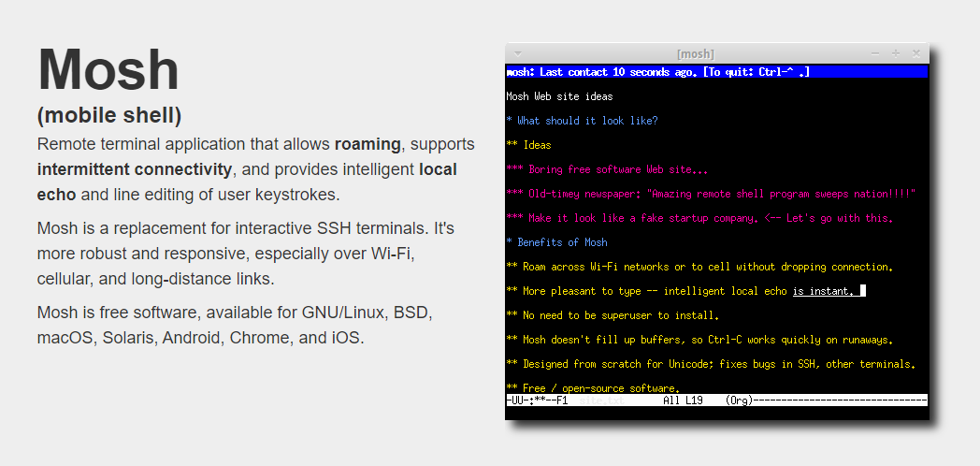Click the '(Org)' mode indicator
980x466 pixels.
coord(740,400)
